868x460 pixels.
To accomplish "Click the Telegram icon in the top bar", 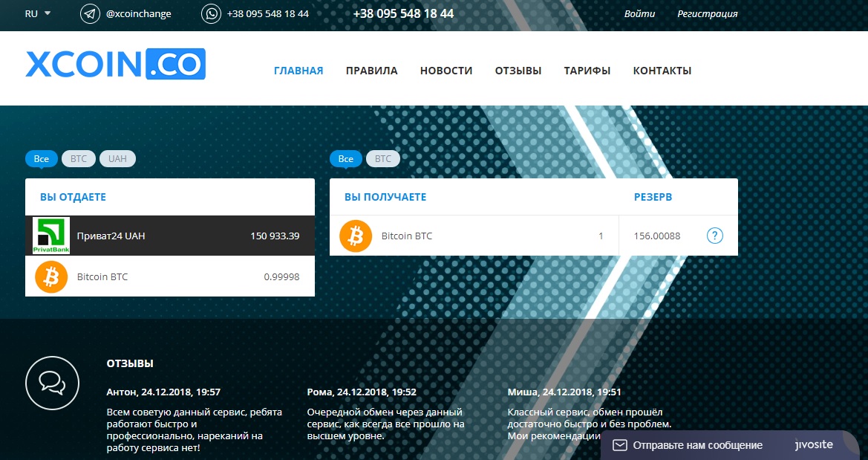I will pyautogui.click(x=91, y=14).
